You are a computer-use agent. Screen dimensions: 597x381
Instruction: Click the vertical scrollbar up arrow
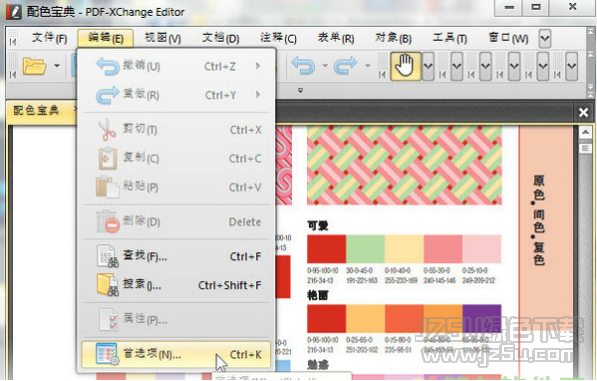click(x=585, y=132)
